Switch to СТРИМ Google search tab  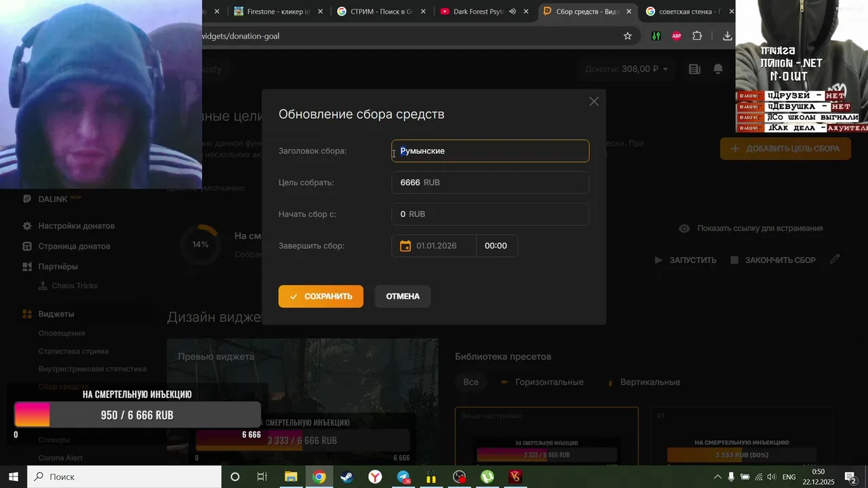[381, 12]
